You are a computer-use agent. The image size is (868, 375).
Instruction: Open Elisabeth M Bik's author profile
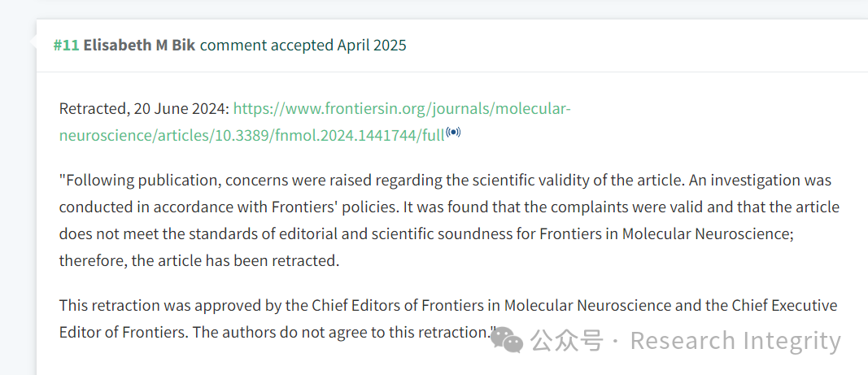[x=139, y=46]
